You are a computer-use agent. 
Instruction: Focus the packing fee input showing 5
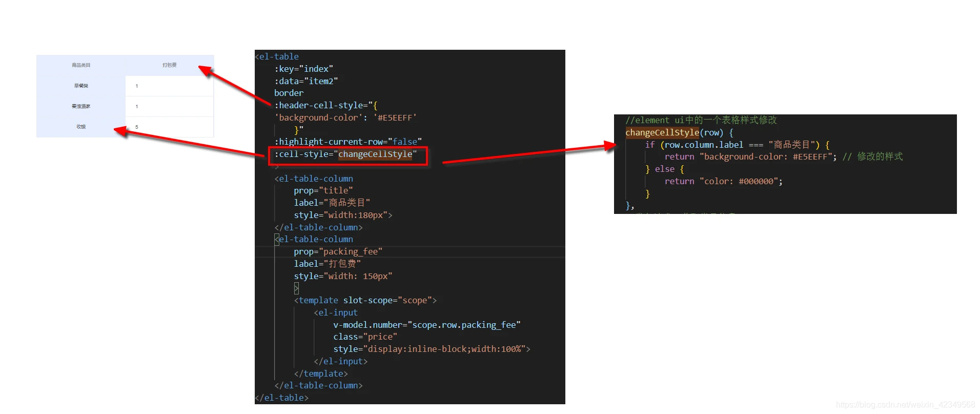(x=170, y=127)
